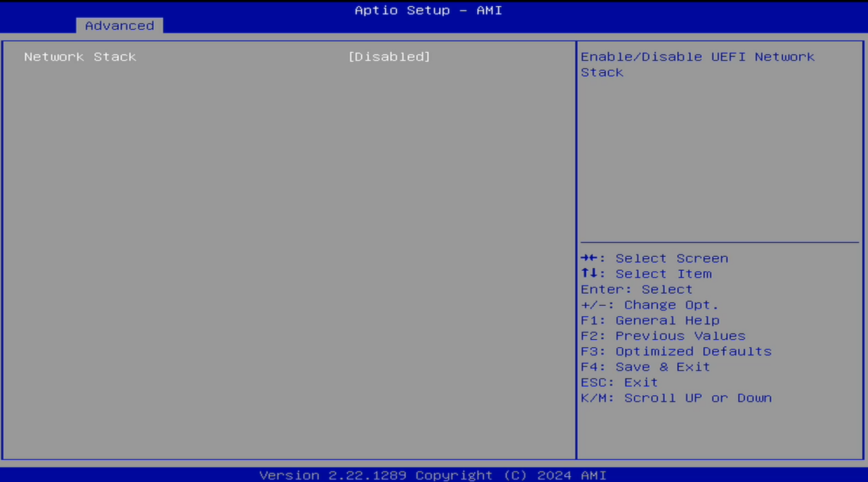The image size is (868, 482).
Task: Click the up-down arrows icon for Select Item
Action: [589, 274]
